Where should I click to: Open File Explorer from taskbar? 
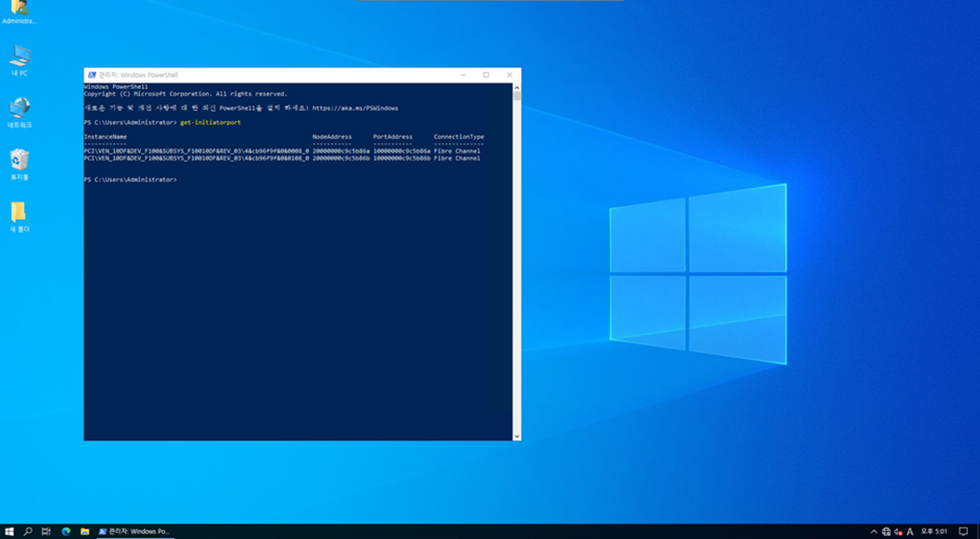point(85,531)
